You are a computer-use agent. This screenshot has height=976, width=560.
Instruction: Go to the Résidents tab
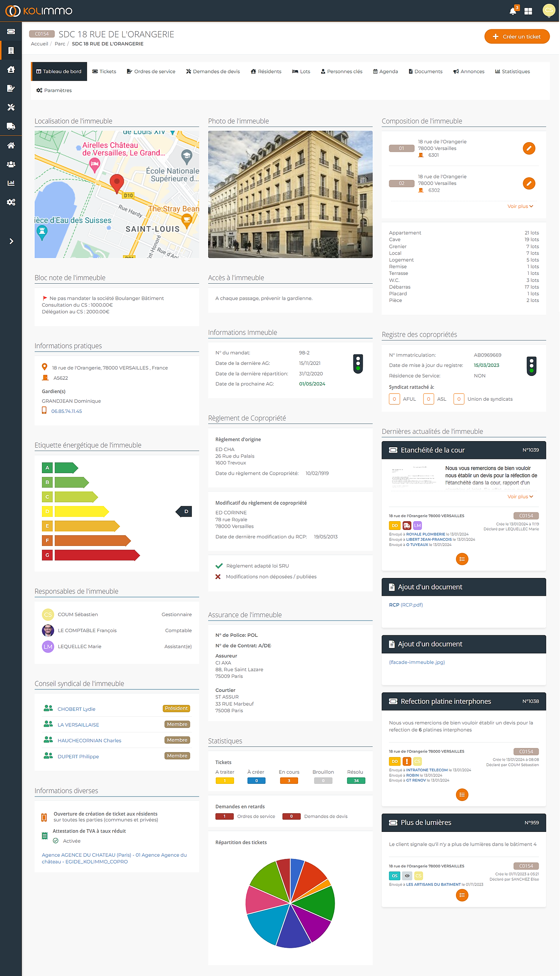tap(266, 72)
